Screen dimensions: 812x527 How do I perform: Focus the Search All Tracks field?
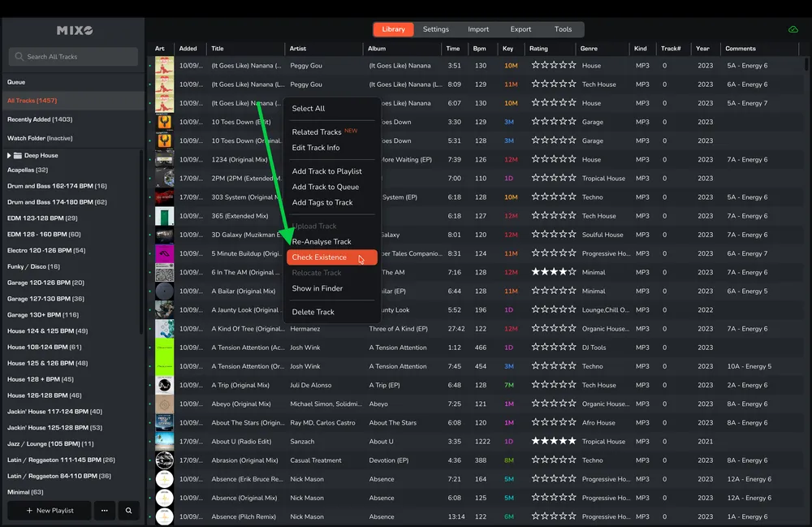tap(73, 57)
